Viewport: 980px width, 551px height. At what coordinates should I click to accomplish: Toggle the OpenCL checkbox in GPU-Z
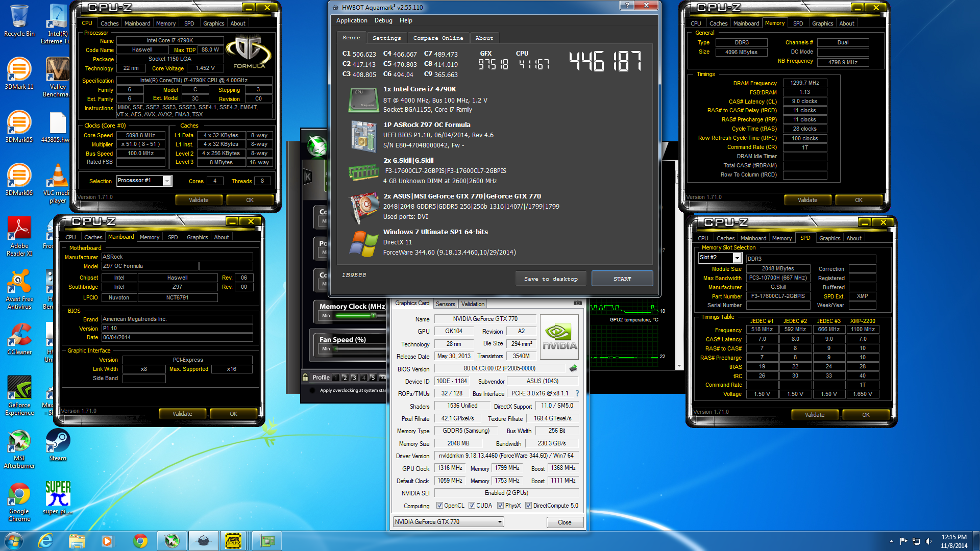[439, 506]
